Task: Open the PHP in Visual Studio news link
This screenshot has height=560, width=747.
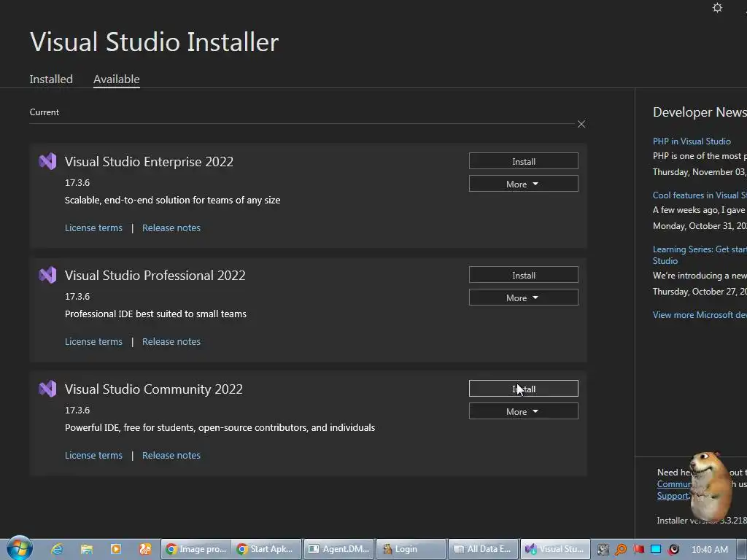Action: (x=692, y=141)
